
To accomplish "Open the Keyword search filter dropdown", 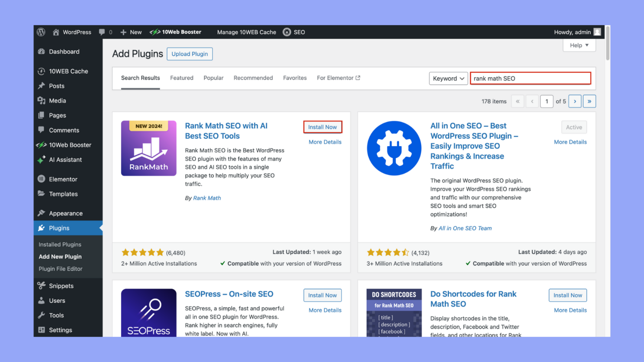I will [448, 78].
